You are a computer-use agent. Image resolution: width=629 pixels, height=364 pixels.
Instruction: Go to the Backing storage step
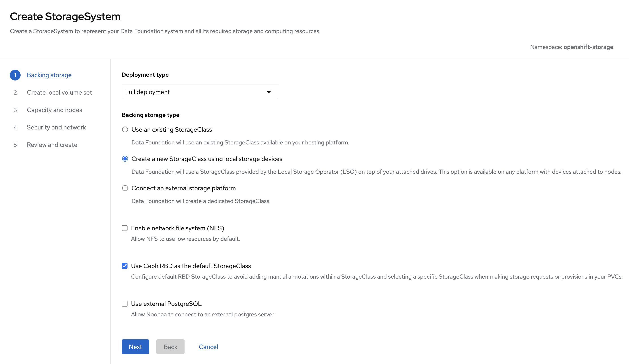[x=49, y=75]
